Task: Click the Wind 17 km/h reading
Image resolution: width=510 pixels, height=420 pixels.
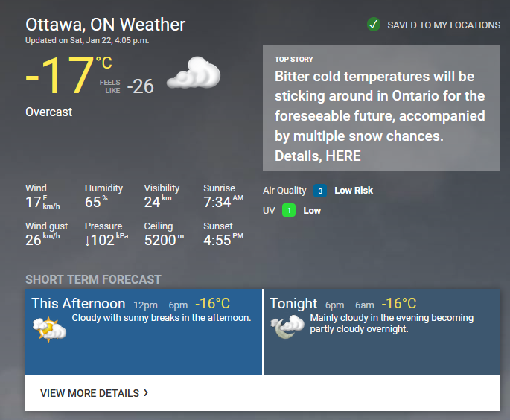Action: tap(42, 202)
